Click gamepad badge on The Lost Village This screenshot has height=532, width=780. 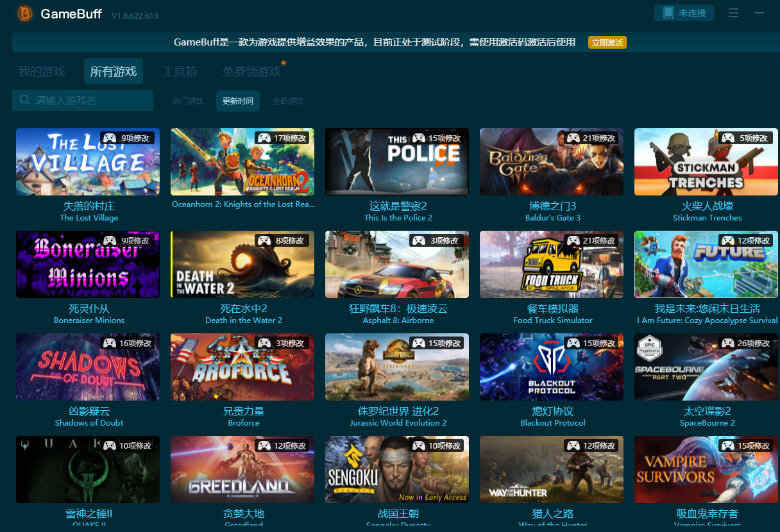coord(110,138)
